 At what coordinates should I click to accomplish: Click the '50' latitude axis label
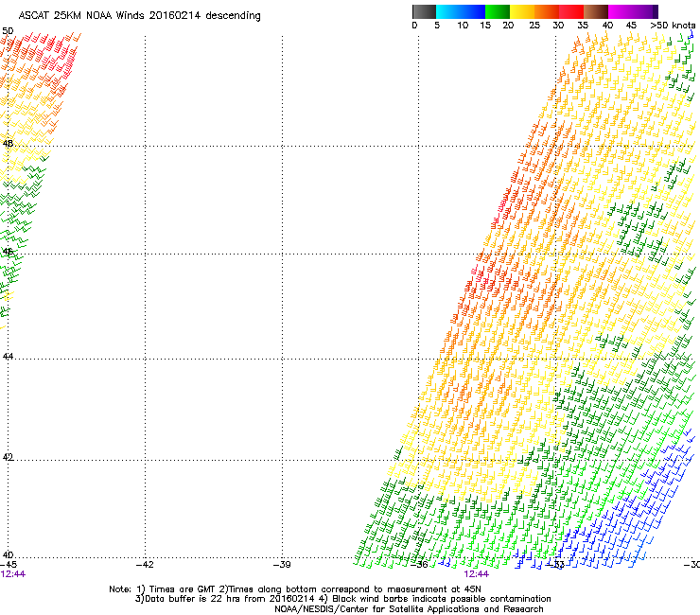(x=8, y=31)
